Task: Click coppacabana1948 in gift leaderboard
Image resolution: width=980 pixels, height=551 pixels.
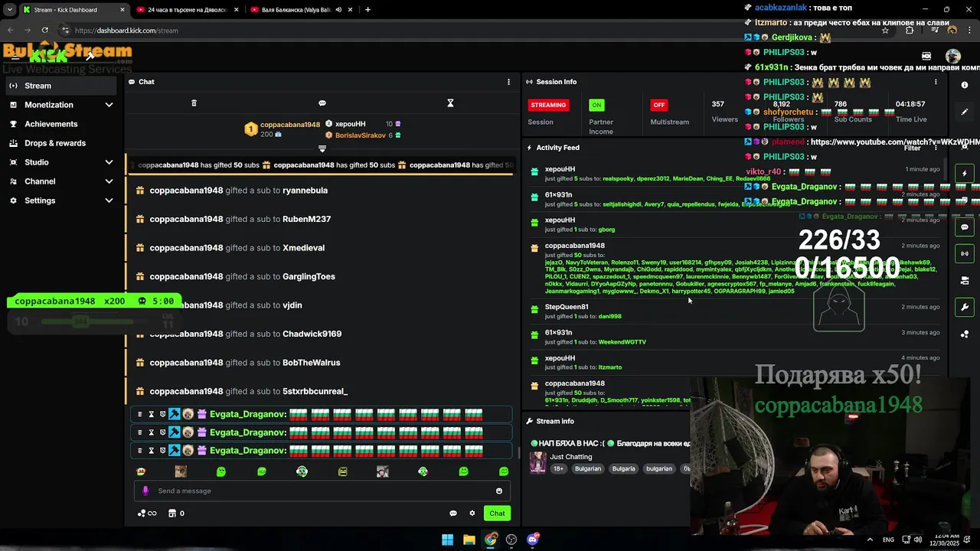Action: click(x=290, y=125)
